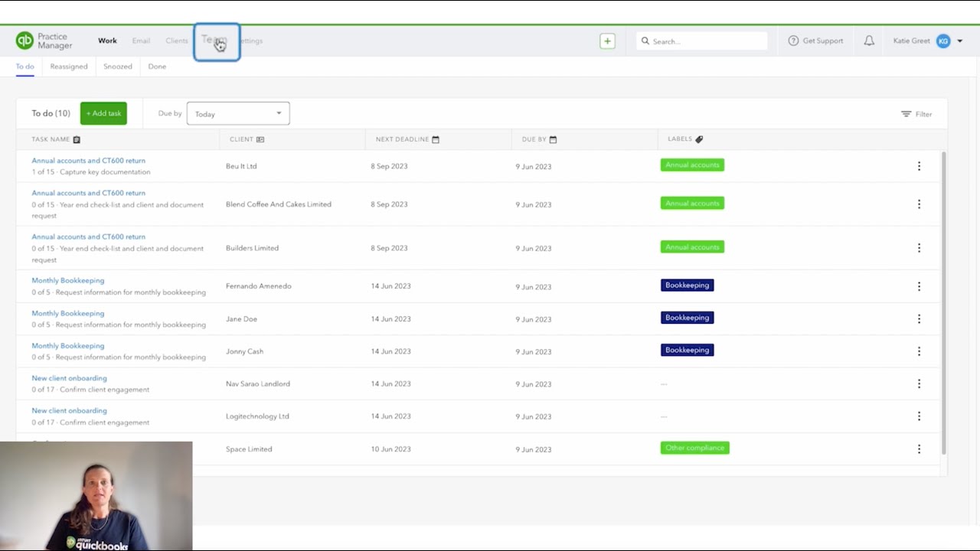Click the Katie Greet user name

pos(911,41)
